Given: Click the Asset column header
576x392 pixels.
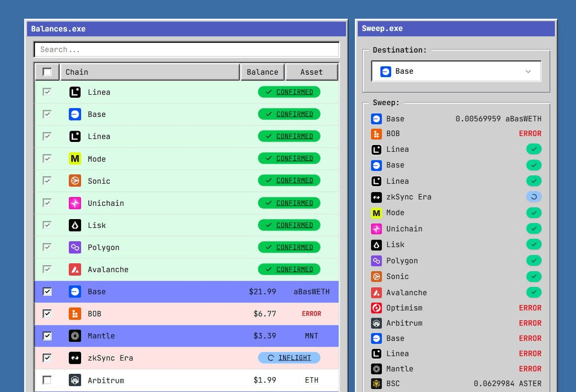Looking at the screenshot, I should click(x=312, y=72).
